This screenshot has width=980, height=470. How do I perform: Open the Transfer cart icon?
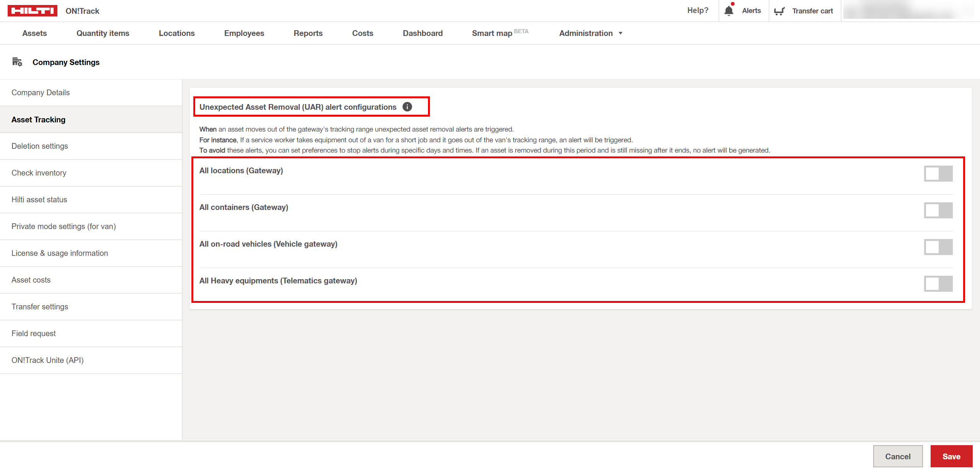tap(779, 11)
